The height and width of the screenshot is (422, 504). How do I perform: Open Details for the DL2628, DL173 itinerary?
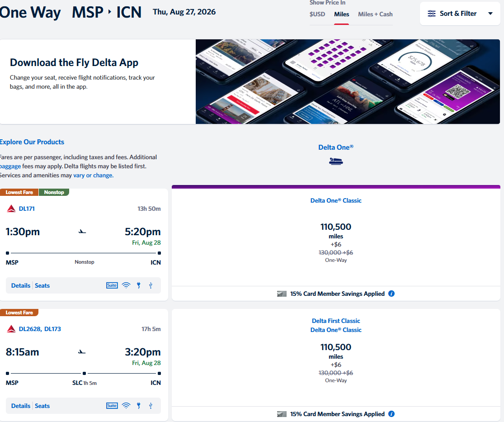click(x=21, y=406)
